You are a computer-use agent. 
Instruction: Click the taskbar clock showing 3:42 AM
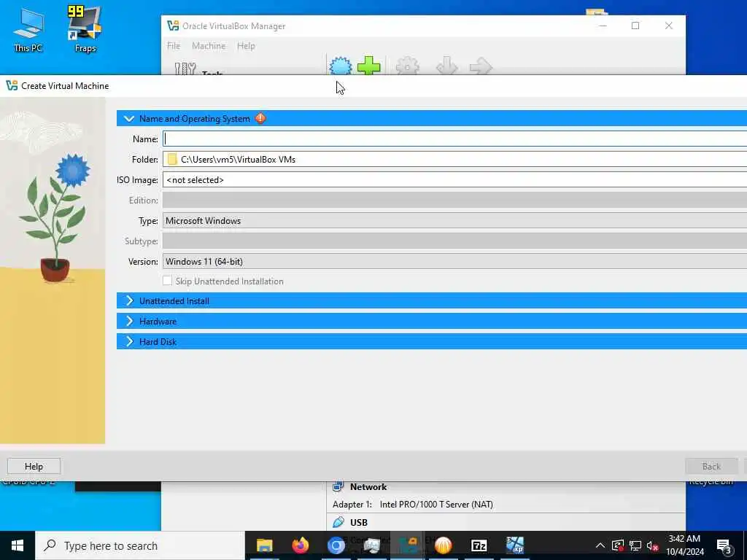click(684, 545)
